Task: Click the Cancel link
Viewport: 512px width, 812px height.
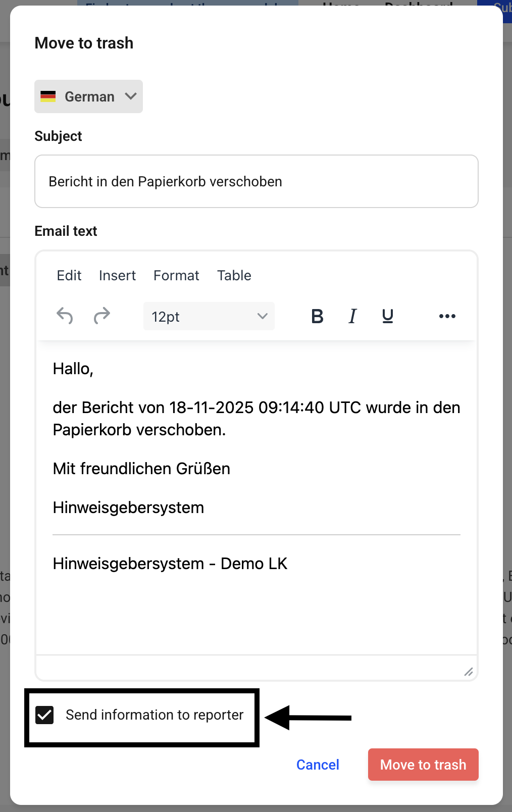Action: click(x=318, y=765)
